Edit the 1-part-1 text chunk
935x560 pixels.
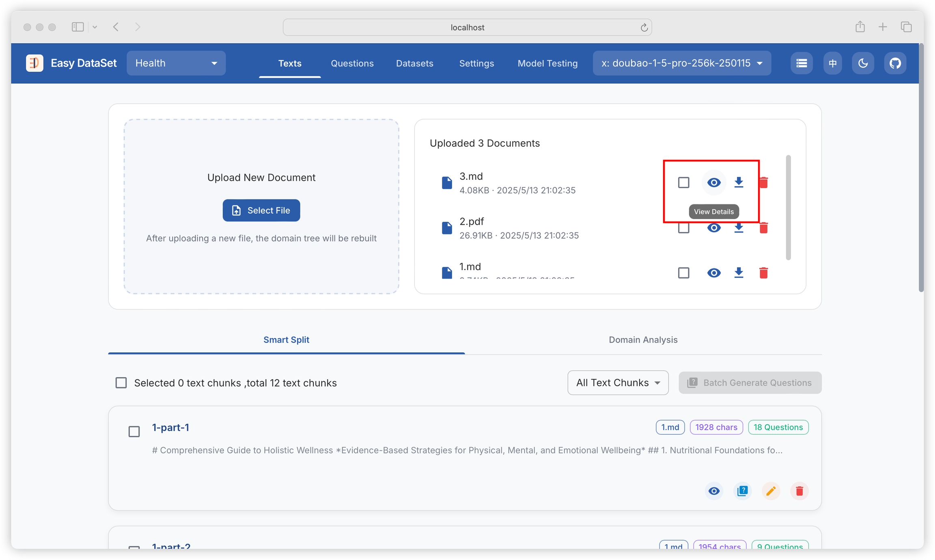point(771,491)
